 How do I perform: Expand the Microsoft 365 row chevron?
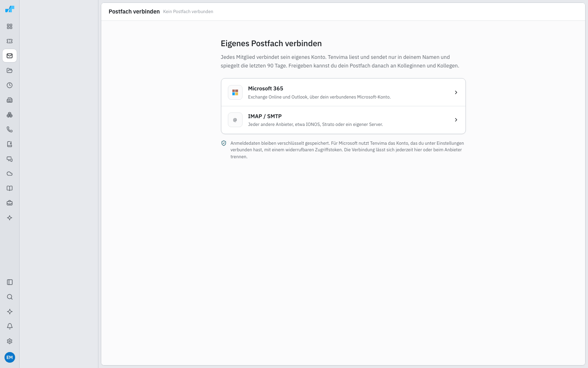click(456, 92)
